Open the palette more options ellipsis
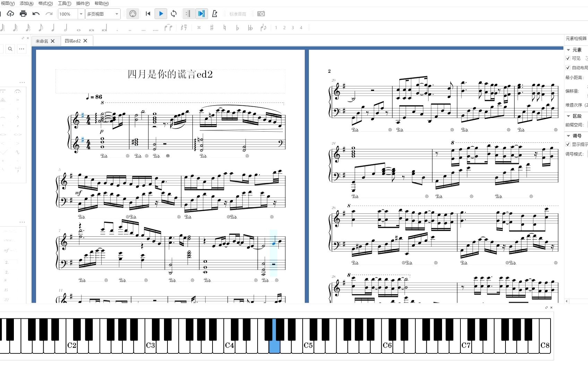Screen dimensions: 588x368 click(x=22, y=49)
